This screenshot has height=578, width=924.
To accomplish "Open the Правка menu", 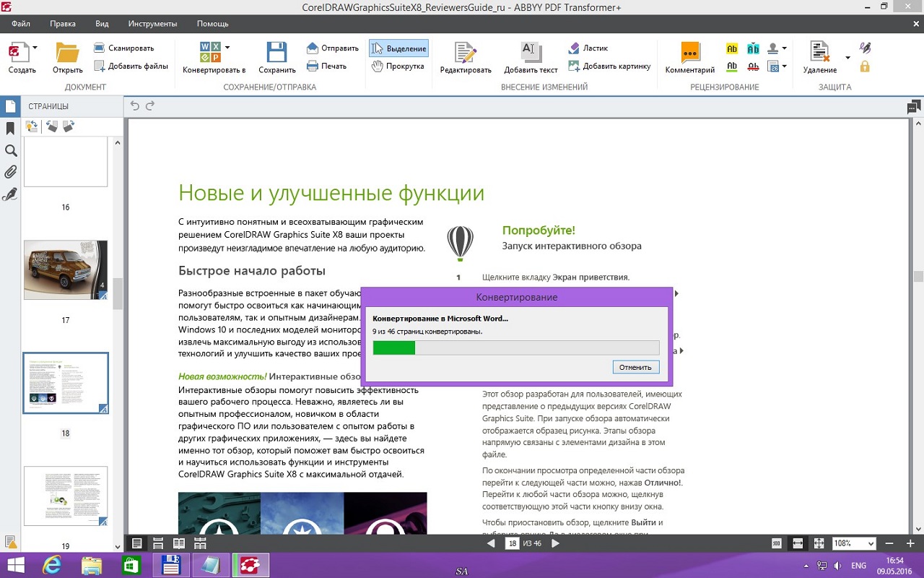I will [63, 23].
